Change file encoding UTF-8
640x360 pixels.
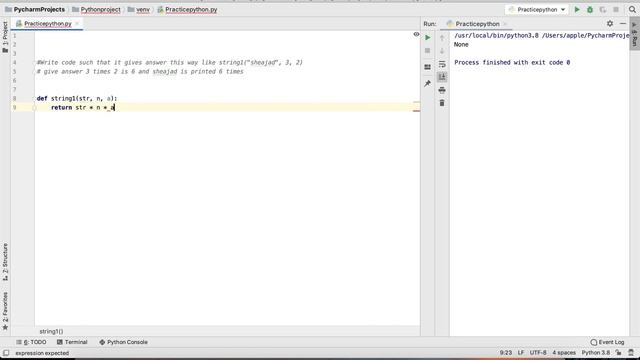click(538, 353)
